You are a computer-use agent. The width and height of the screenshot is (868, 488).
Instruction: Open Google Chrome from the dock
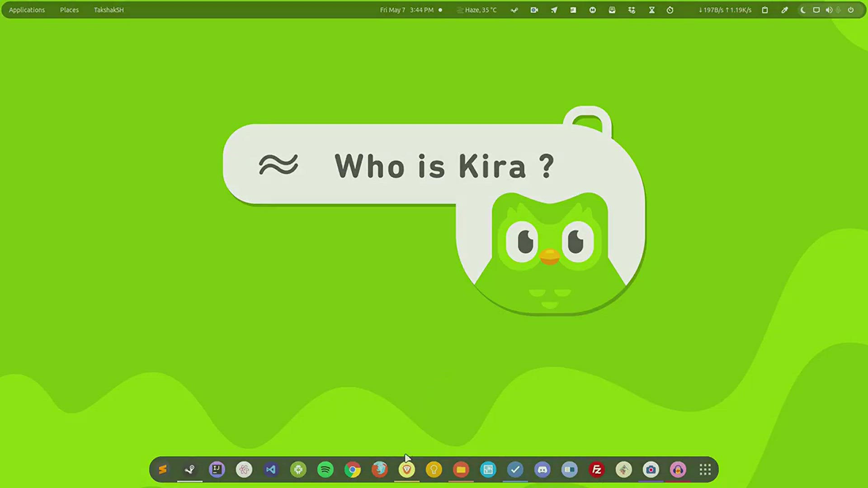(x=353, y=470)
